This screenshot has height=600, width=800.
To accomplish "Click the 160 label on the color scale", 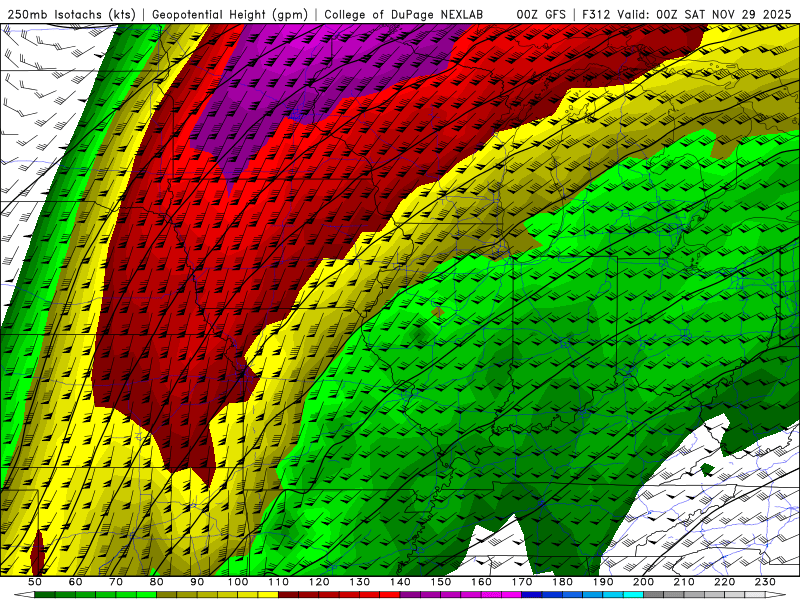I will tap(481, 582).
